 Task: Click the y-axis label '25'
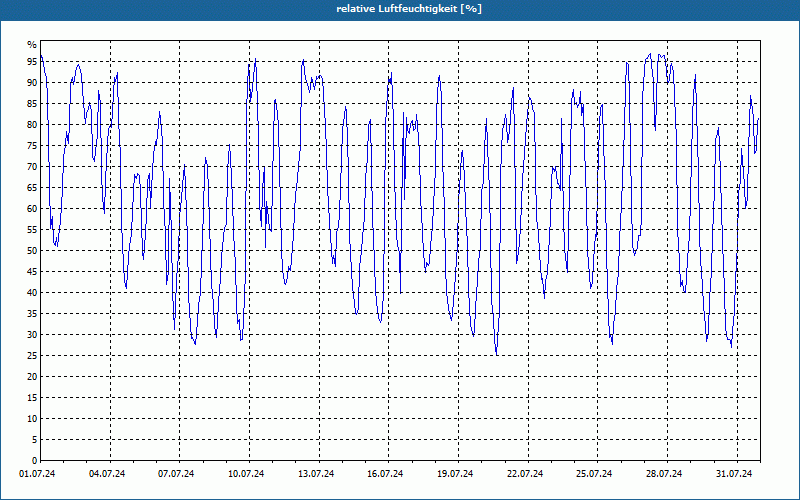click(x=32, y=356)
